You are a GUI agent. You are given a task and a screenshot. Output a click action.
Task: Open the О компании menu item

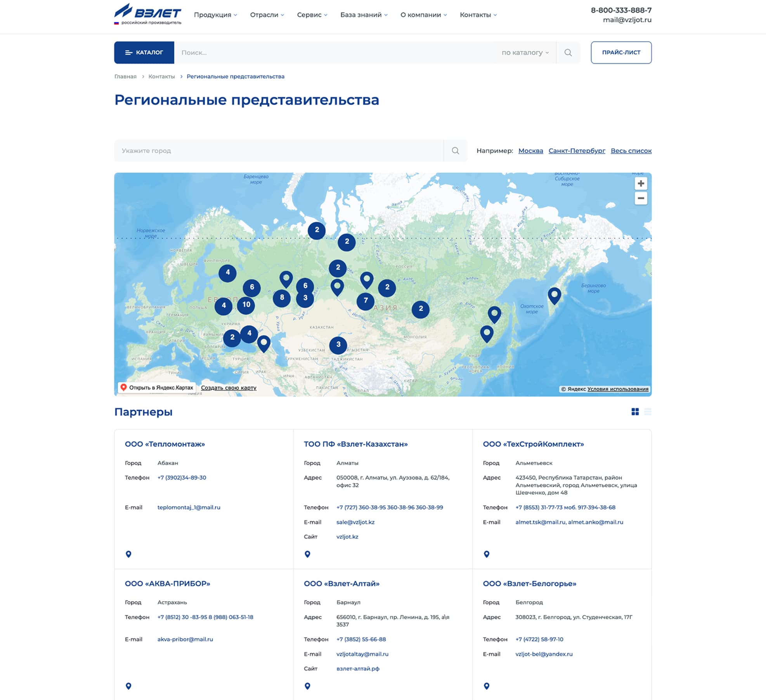[423, 15]
